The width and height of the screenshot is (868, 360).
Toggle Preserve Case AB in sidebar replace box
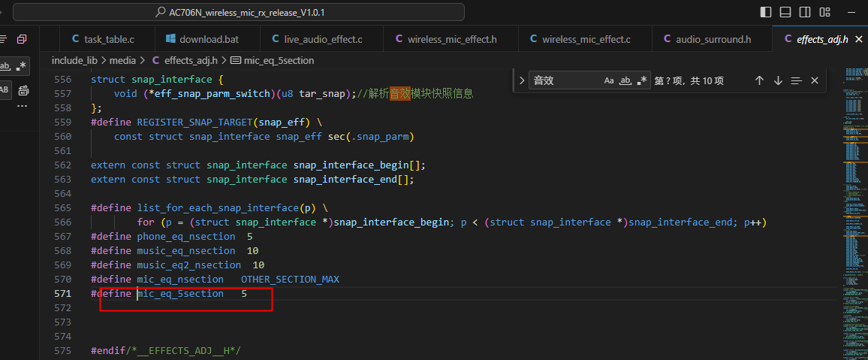(x=5, y=89)
